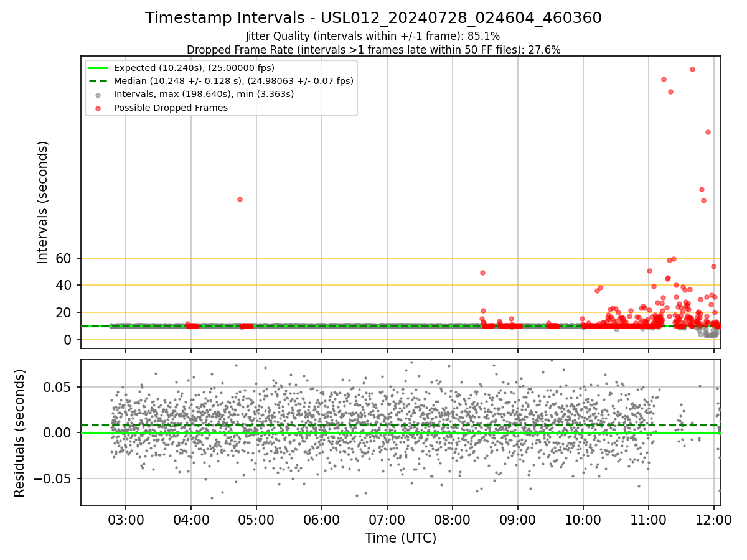This screenshot has width=747, height=560.
Task: Click the plot title Timestamp Intervals USL012
Action: pyautogui.click(x=374, y=18)
